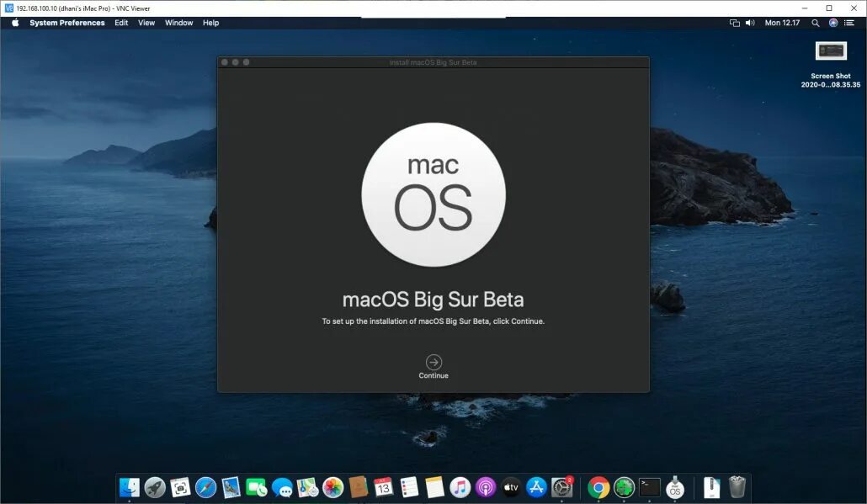This screenshot has width=867, height=504.
Task: Open Podcasts in the Dock
Action: coord(486,487)
